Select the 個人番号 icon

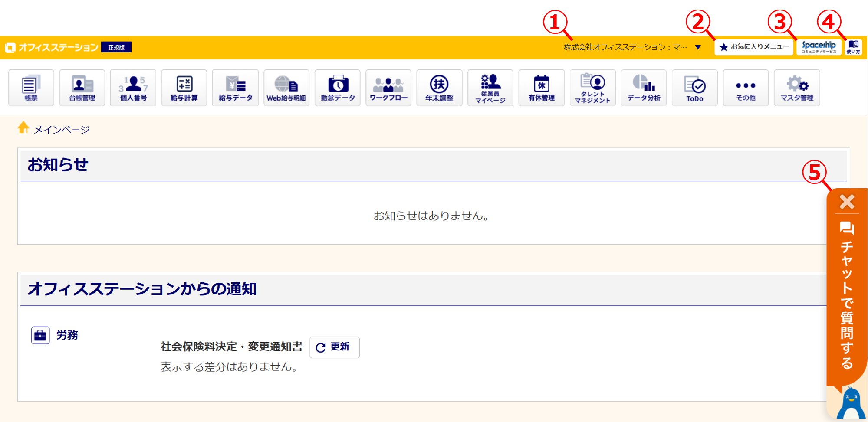(133, 88)
